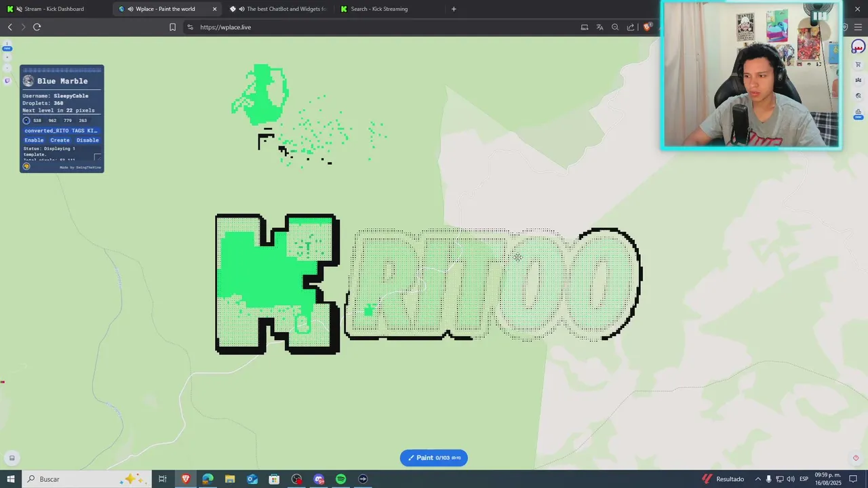
Task: Click the Made by SwingTheVine link
Action: [80, 167]
